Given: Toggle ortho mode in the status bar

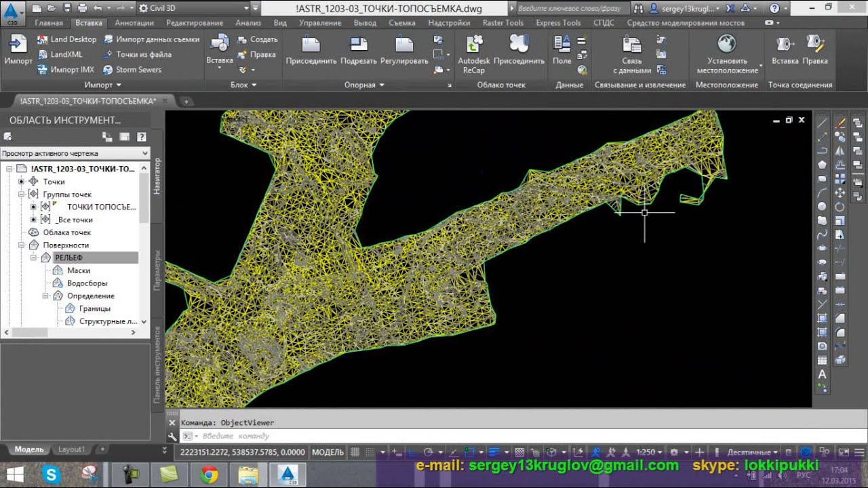Looking at the screenshot, I should (412, 452).
